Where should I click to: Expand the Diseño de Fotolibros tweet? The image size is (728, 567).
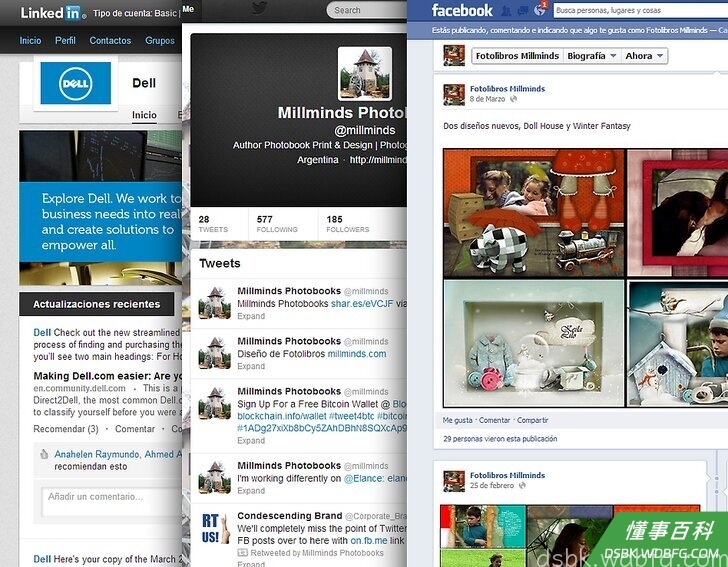coord(251,366)
